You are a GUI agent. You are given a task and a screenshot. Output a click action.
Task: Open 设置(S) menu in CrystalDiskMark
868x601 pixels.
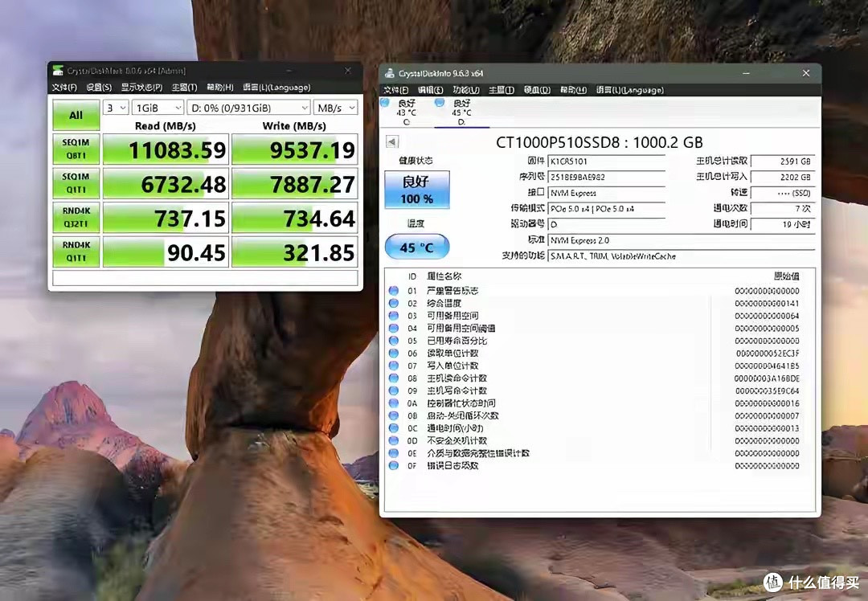pyautogui.click(x=99, y=88)
